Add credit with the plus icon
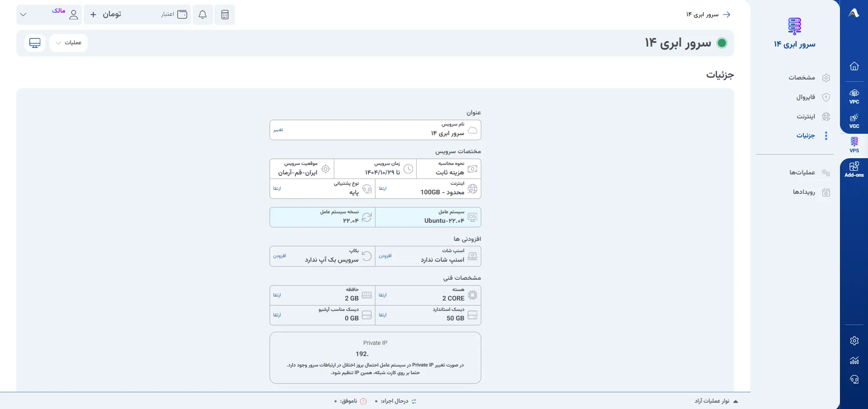 coord(93,14)
